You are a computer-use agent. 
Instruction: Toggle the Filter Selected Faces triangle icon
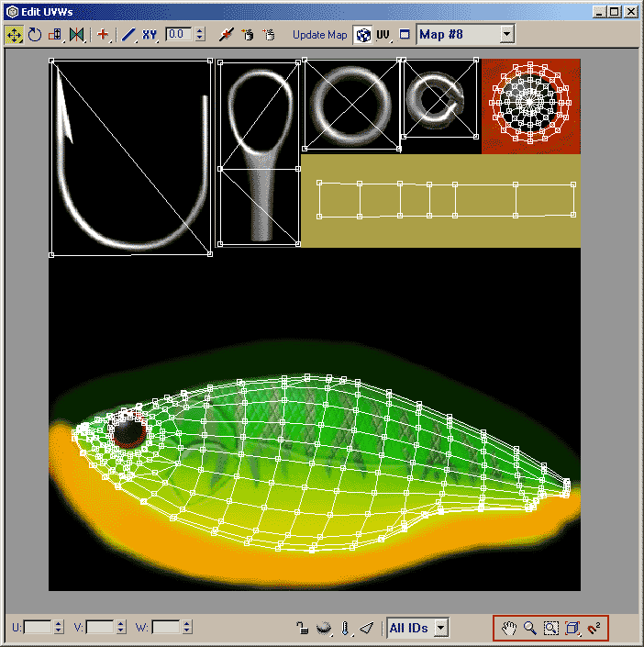366,629
